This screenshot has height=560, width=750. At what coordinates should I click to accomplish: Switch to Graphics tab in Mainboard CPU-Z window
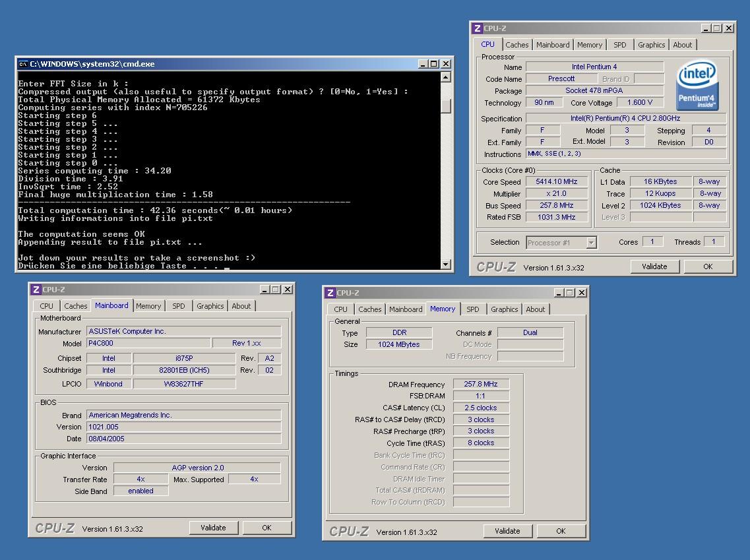[210, 306]
